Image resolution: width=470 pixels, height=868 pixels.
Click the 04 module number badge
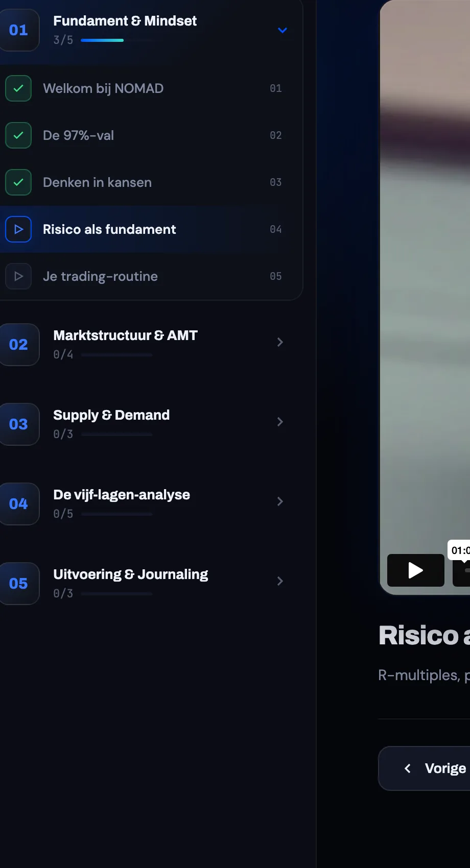19,504
